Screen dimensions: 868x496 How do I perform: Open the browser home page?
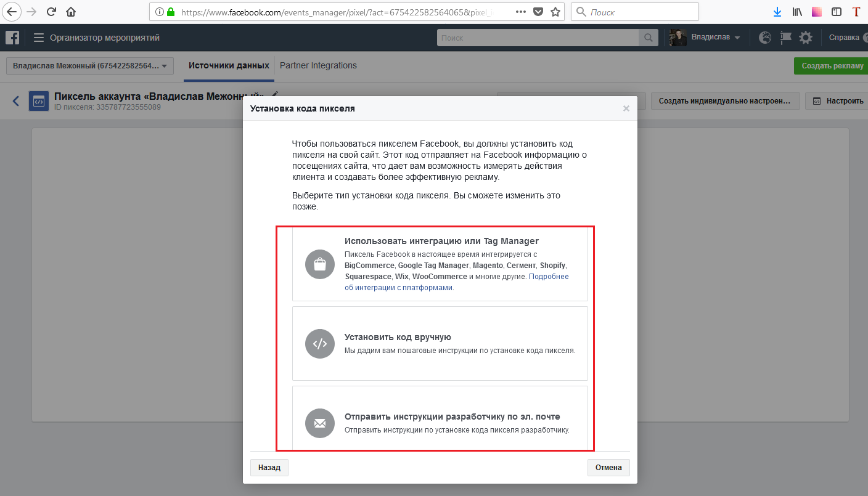pyautogui.click(x=71, y=12)
